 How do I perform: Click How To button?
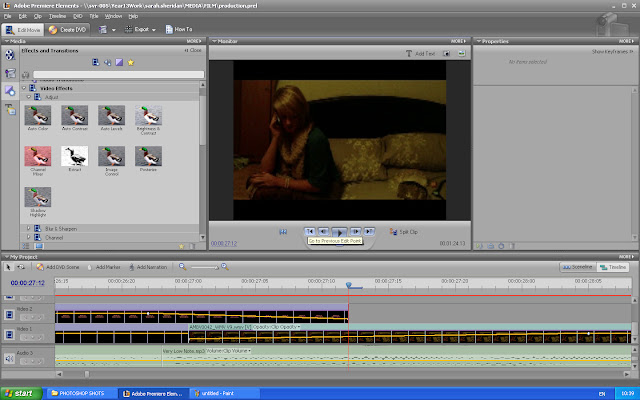(x=179, y=29)
